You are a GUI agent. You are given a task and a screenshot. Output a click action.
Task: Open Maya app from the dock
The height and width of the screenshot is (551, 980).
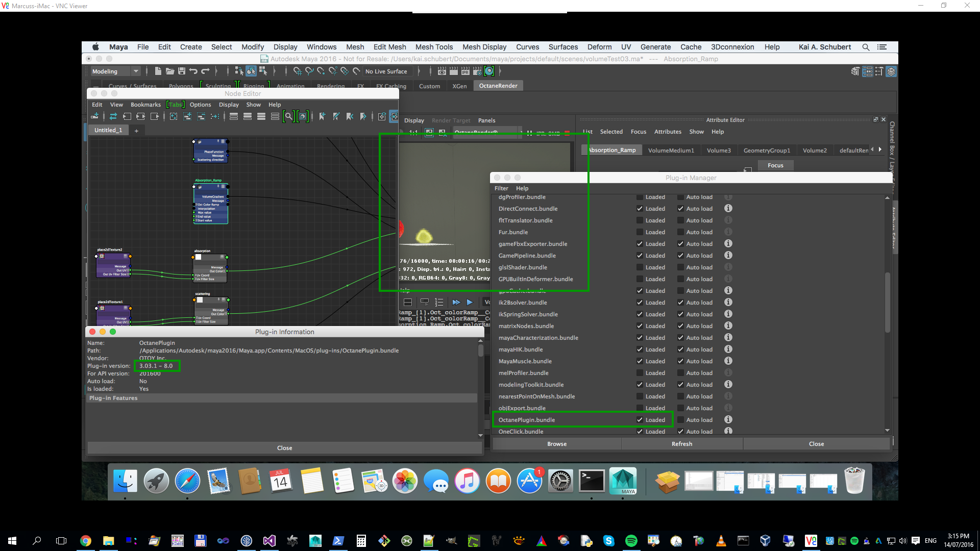623,481
